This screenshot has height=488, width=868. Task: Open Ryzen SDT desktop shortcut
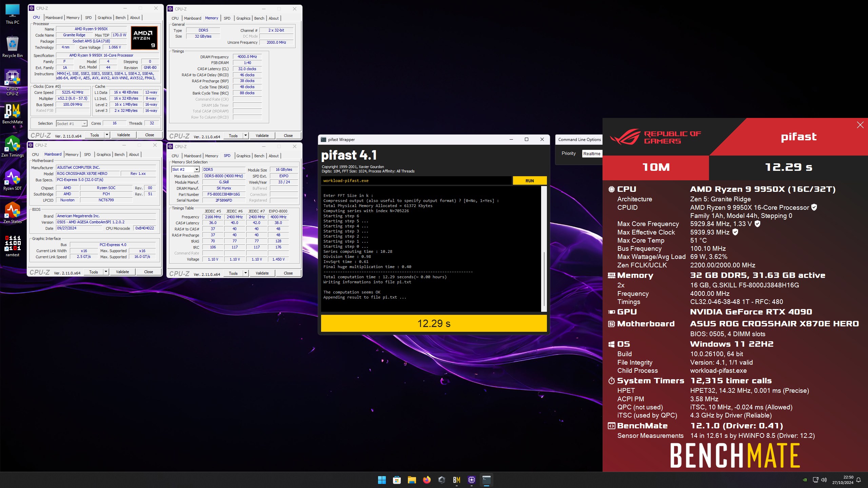(13, 180)
